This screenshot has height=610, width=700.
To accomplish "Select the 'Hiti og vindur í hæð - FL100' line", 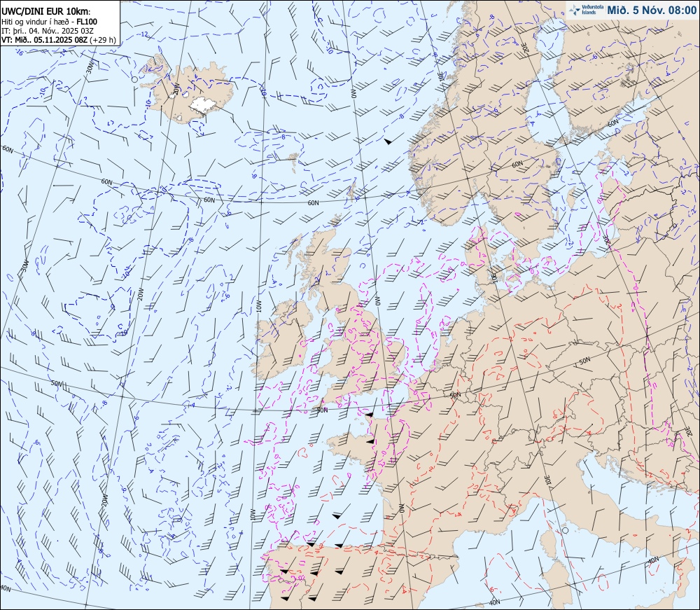I will click(50, 22).
